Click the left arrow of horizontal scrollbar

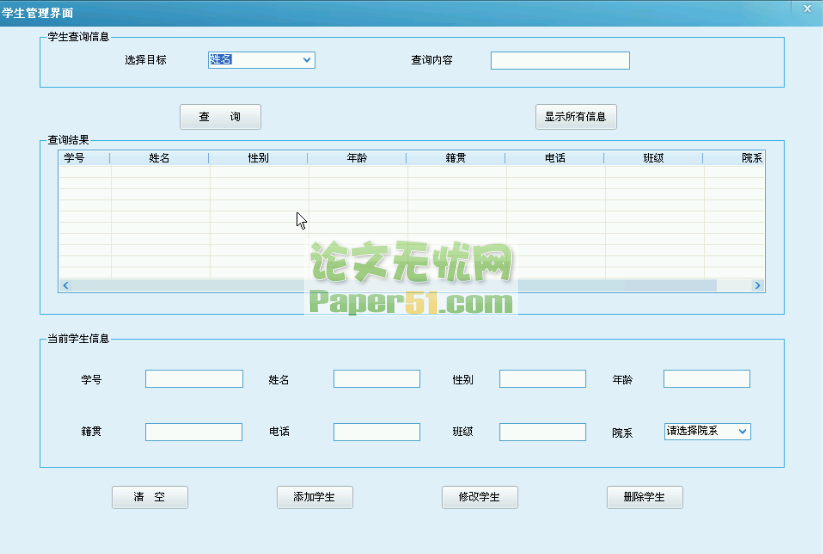[66, 285]
